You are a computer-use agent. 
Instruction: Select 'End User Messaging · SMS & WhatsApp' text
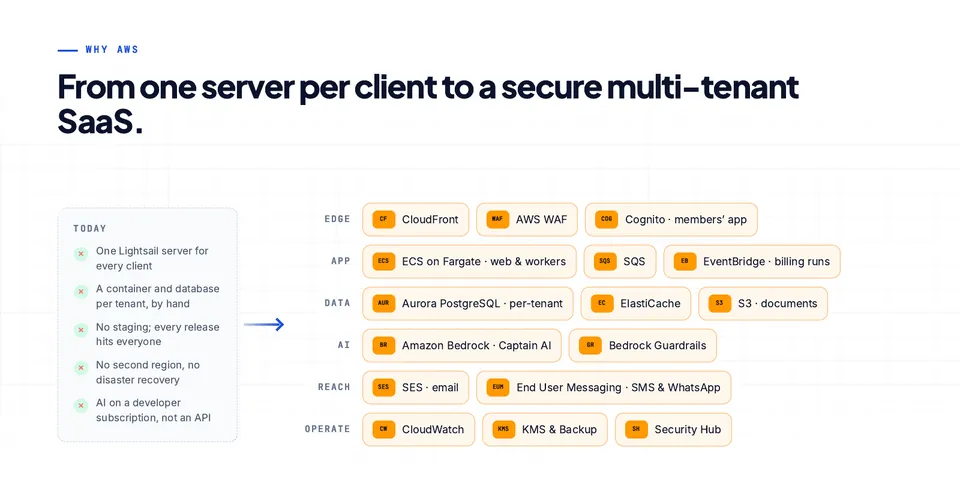618,387
